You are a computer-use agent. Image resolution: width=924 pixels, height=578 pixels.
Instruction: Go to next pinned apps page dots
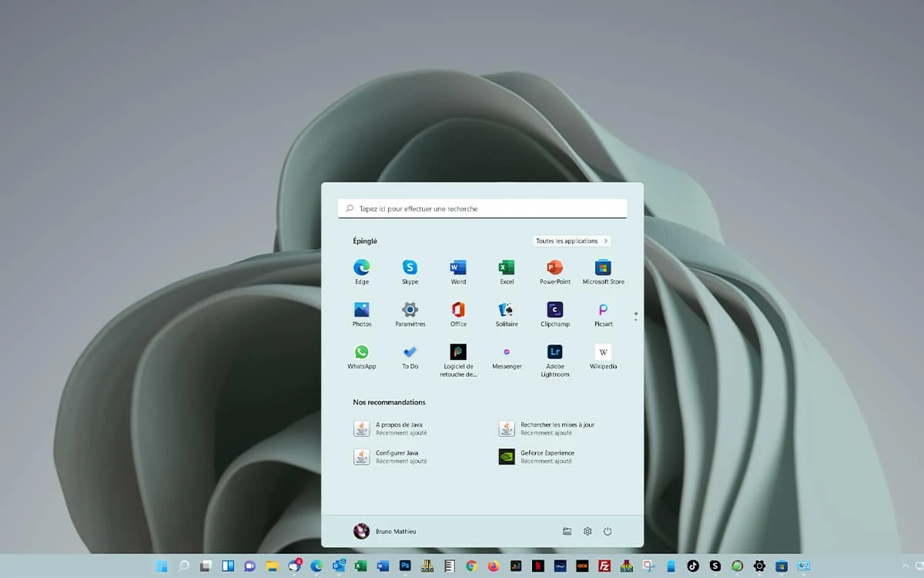click(x=635, y=316)
